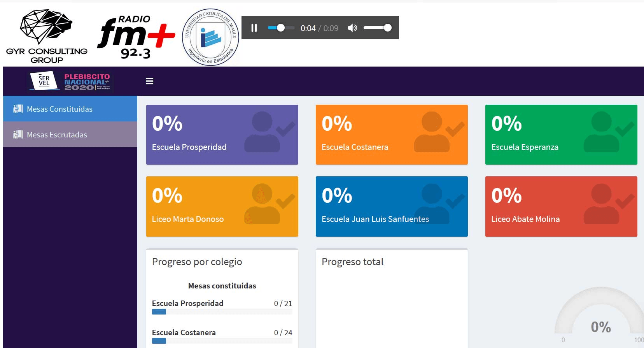Click the audio seek progress slider

click(281, 28)
